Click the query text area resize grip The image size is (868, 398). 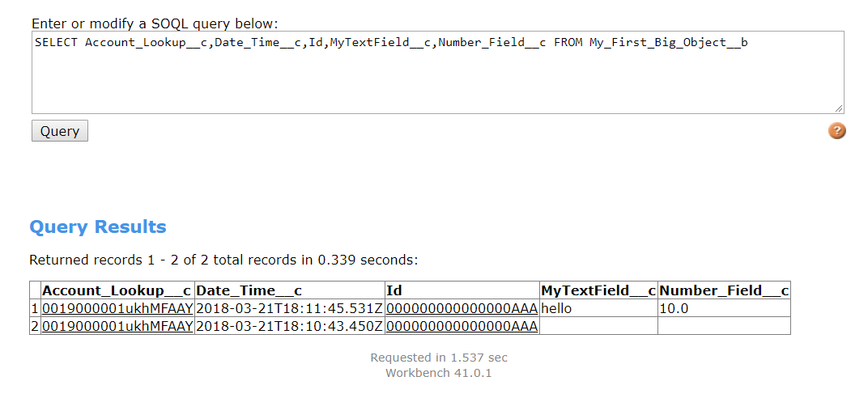(x=839, y=109)
